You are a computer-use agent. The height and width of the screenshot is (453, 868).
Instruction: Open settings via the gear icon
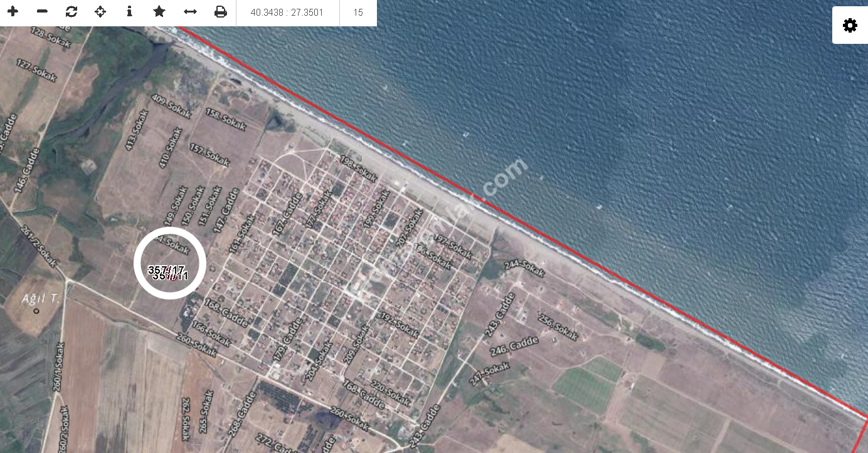[850, 26]
